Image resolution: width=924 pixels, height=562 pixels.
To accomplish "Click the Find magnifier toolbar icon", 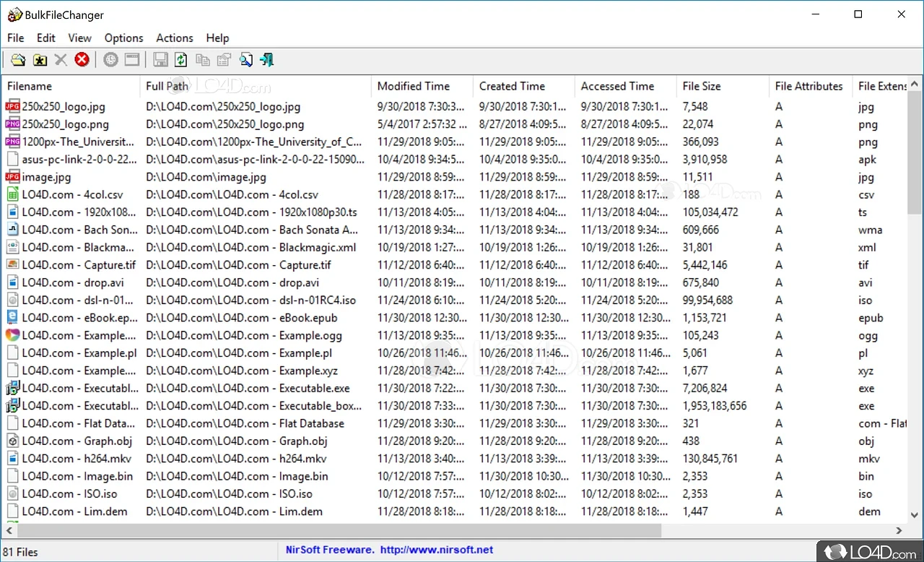I will point(246,60).
